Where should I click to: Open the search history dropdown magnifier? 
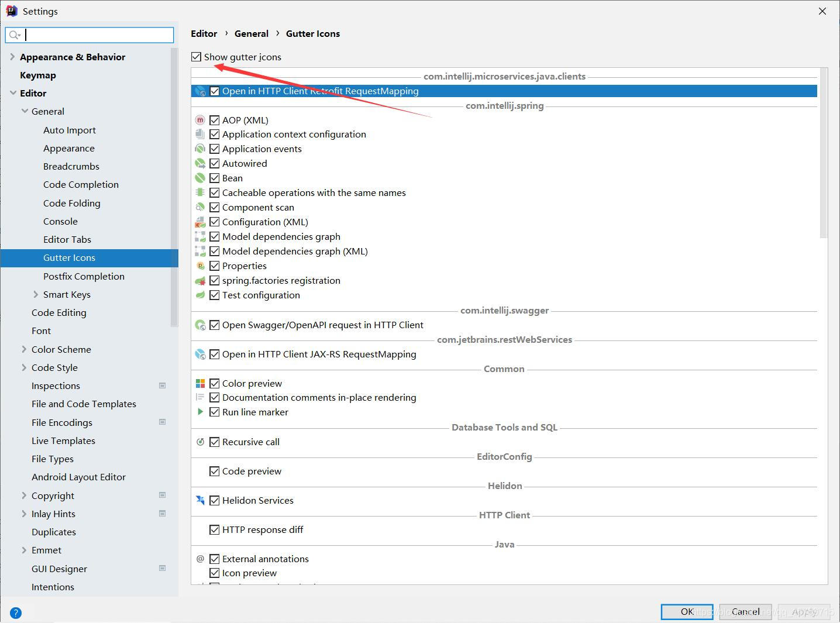(x=15, y=35)
